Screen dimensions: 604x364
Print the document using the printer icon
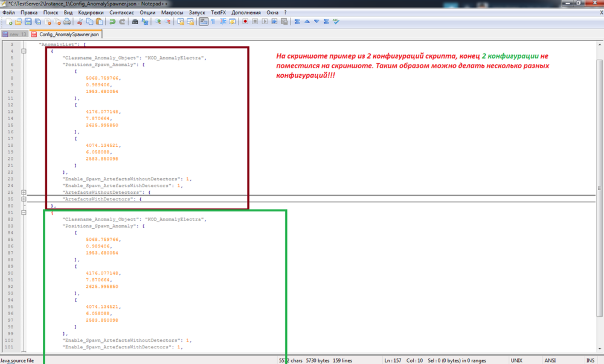click(67, 22)
